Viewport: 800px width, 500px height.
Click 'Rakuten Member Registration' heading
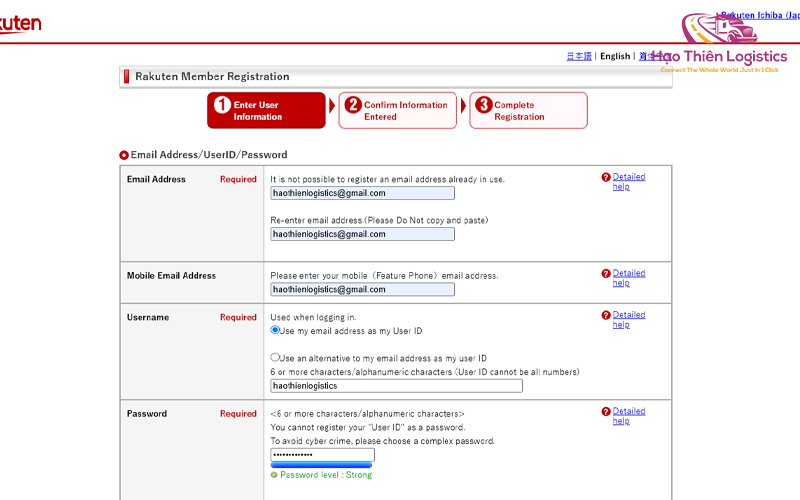point(212,77)
